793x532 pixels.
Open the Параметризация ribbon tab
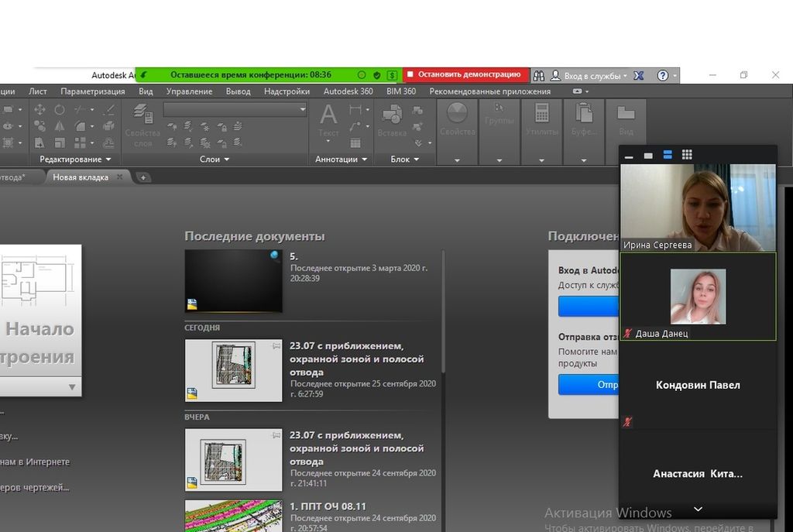click(93, 91)
